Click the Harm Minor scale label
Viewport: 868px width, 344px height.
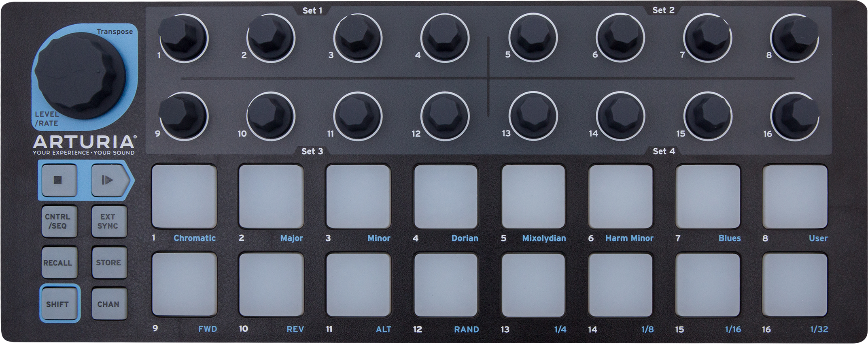[x=629, y=238]
